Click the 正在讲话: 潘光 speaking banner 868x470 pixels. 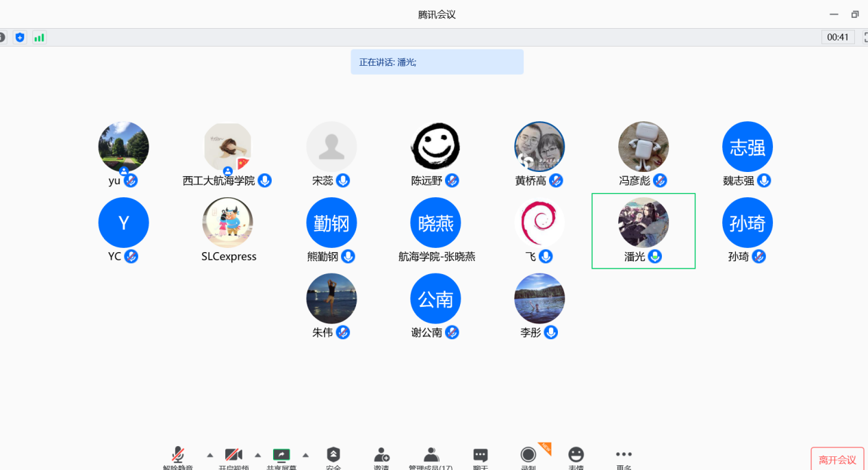437,62
